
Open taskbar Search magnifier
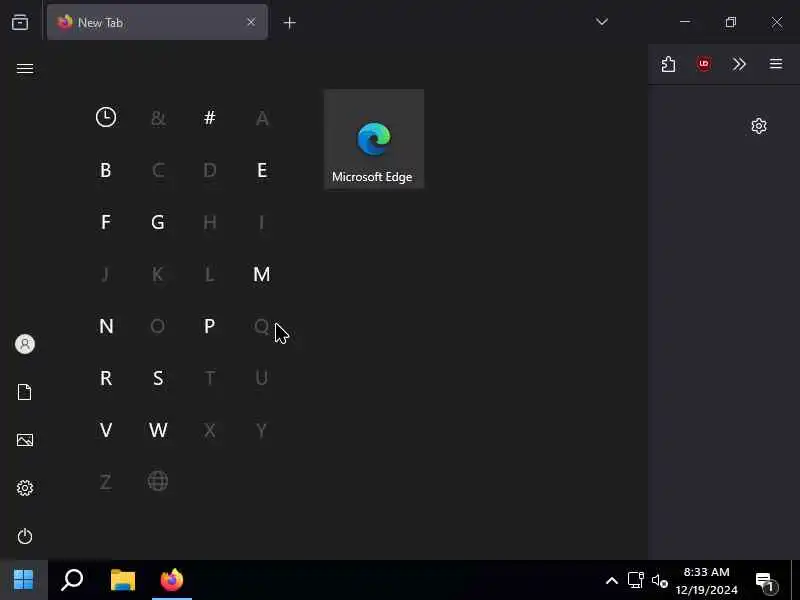(x=72, y=580)
